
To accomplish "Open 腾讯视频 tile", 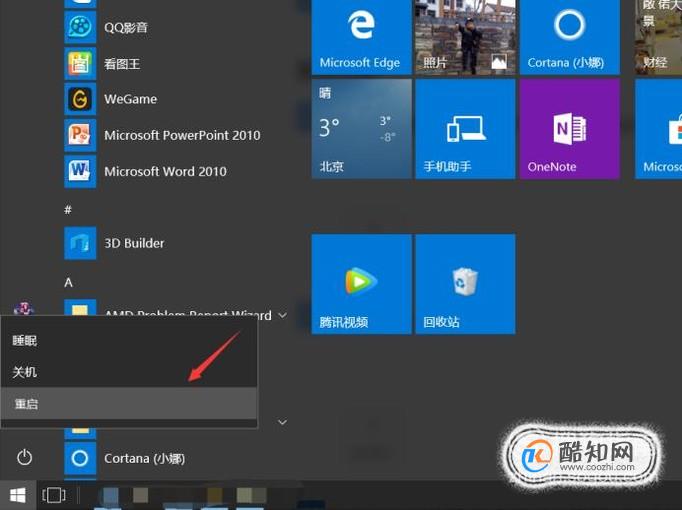I will coord(361,284).
